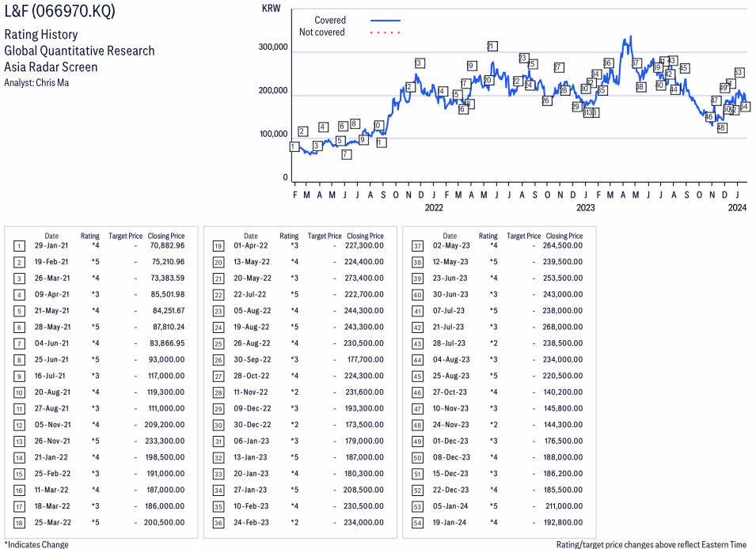Click the blue Covered legend line
The image size is (756, 549).
(x=385, y=21)
